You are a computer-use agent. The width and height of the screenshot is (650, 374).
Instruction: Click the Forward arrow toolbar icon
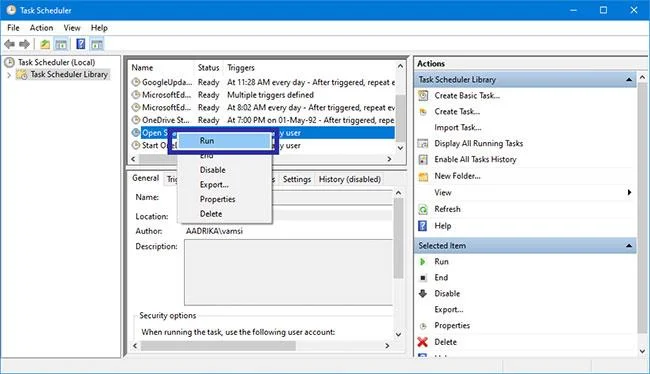tap(24, 44)
